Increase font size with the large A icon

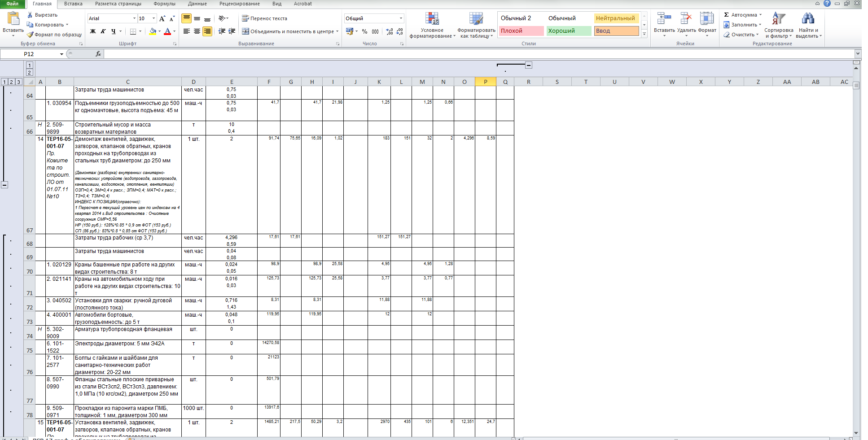162,18
